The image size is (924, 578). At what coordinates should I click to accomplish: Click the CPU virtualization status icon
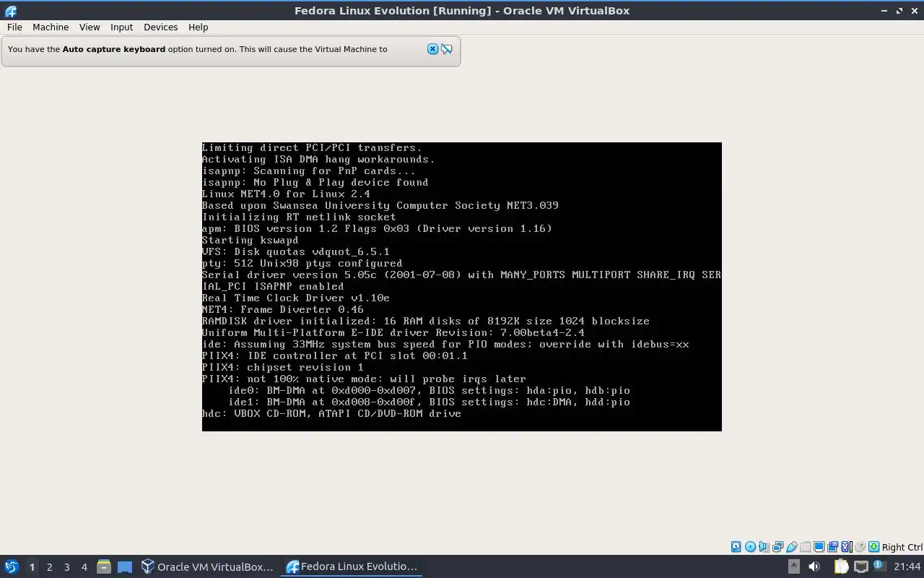pos(846,547)
